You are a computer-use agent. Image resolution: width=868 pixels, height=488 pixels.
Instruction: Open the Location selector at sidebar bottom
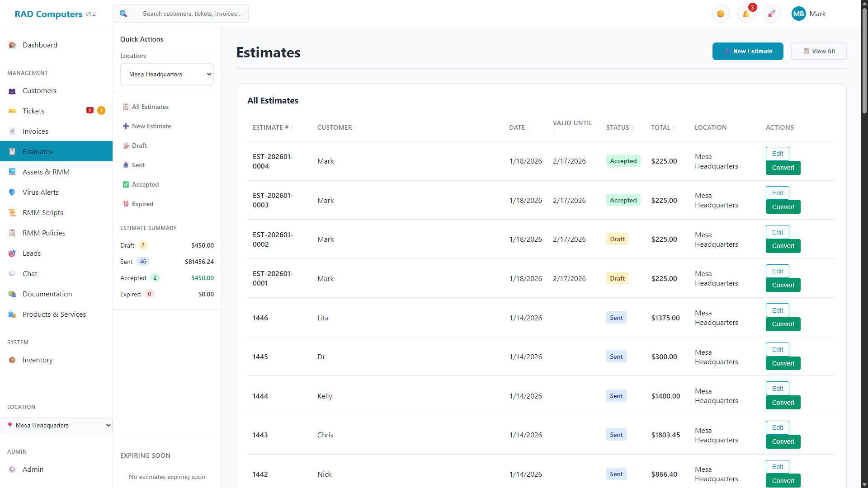point(56,425)
